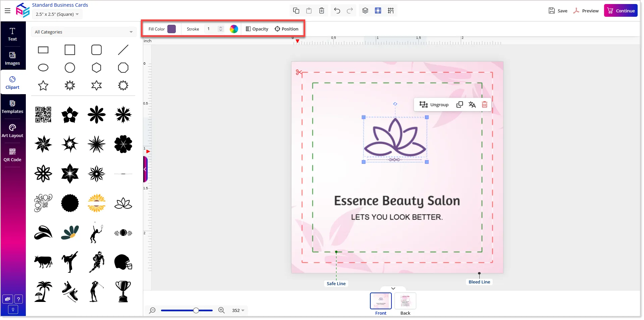Open the multicolor stroke color wheel
The height and width of the screenshot is (320, 644).
click(x=234, y=29)
